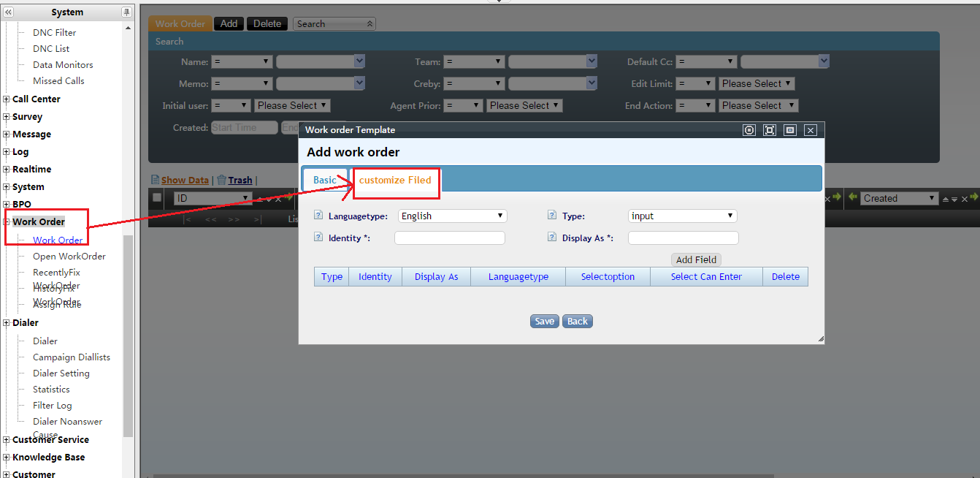Click the Add Field button
The width and height of the screenshot is (980, 478).
(696, 259)
